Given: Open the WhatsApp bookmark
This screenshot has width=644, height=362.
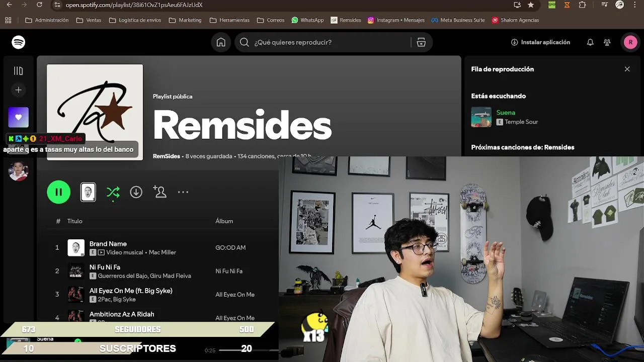Looking at the screenshot, I should [x=307, y=20].
